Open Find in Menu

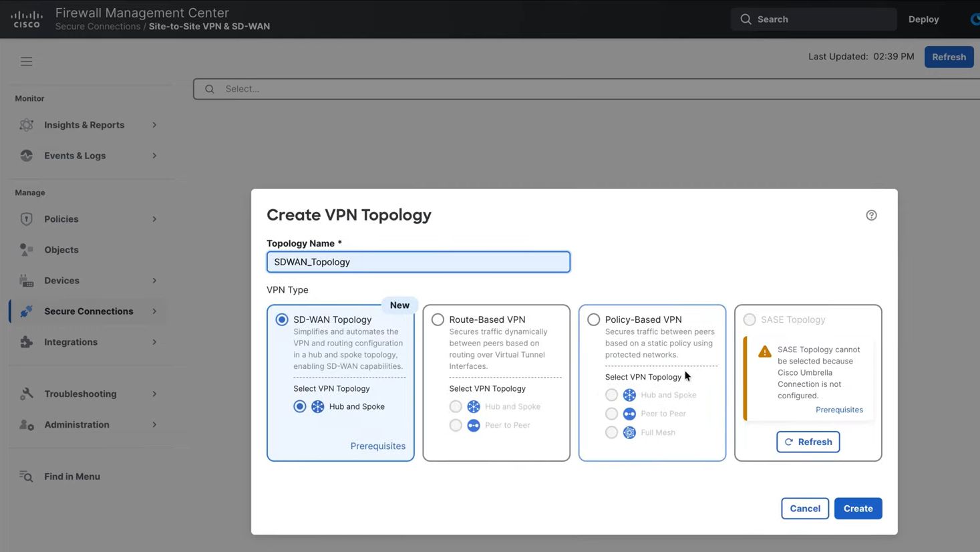pyautogui.click(x=71, y=476)
